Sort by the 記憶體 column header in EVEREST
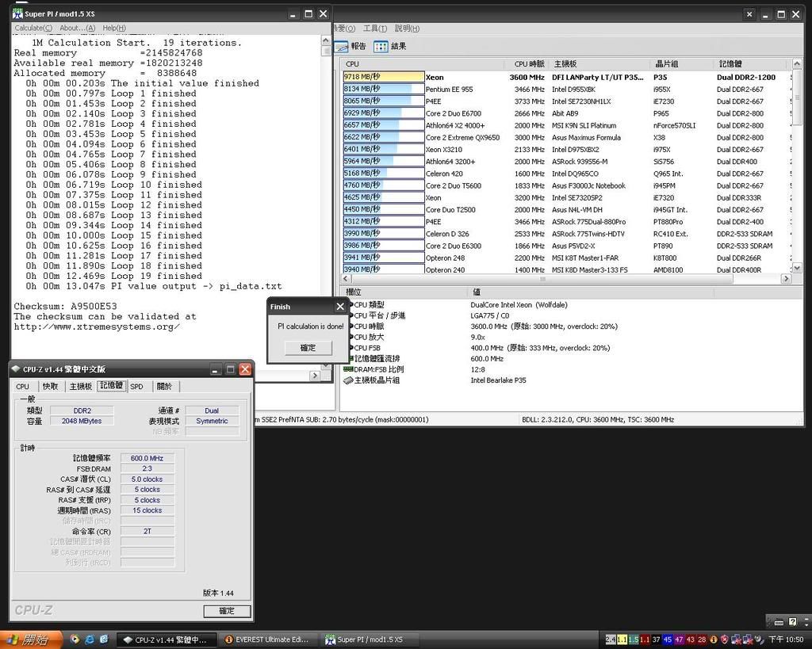The width and height of the screenshot is (812, 649). click(x=750, y=64)
